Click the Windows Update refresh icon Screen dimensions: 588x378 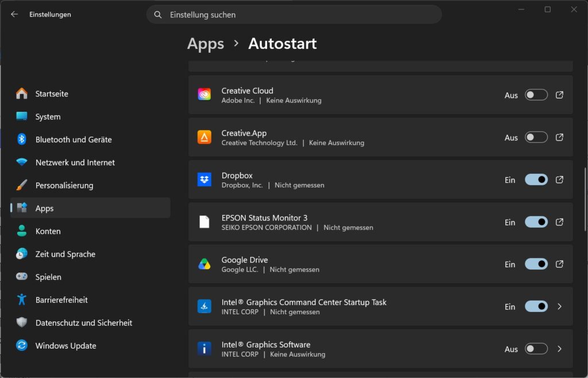point(22,345)
